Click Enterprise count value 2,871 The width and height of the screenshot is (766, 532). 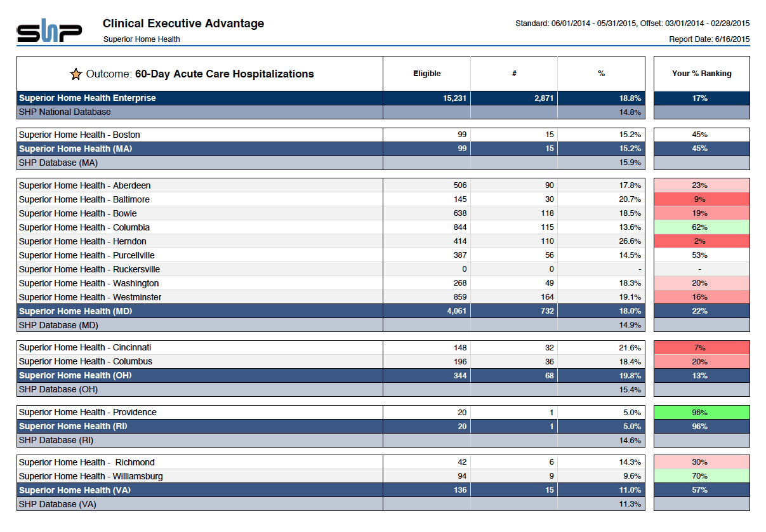coord(544,98)
